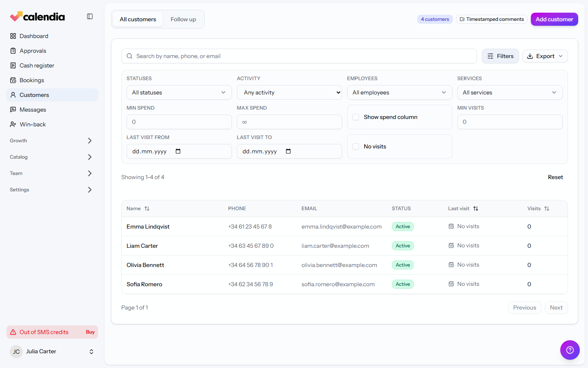Click the Add customer button
This screenshot has width=588, height=368.
point(555,19)
